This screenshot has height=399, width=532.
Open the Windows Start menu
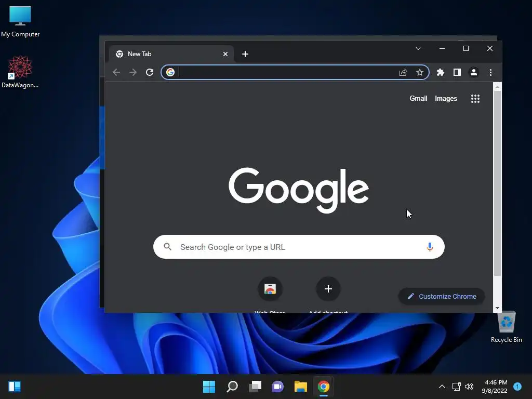click(209, 387)
